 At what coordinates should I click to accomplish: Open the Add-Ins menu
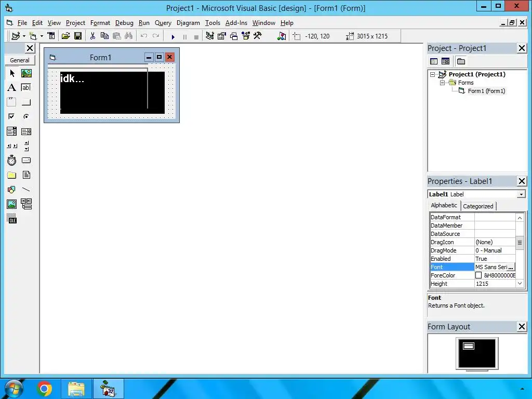tap(236, 23)
